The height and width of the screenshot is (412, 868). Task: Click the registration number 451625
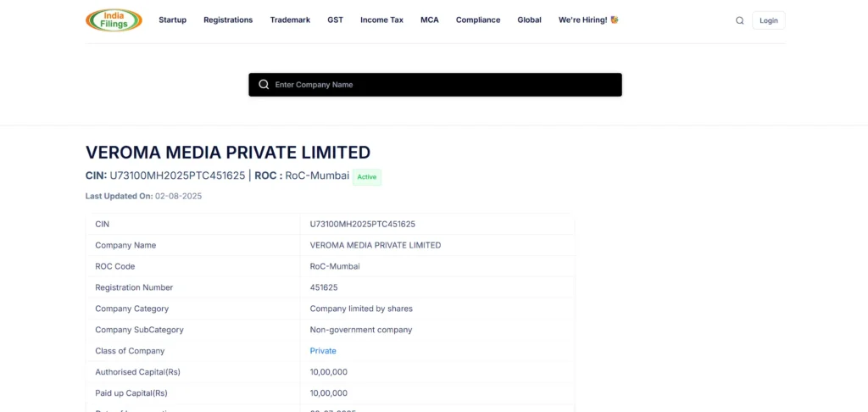(324, 287)
